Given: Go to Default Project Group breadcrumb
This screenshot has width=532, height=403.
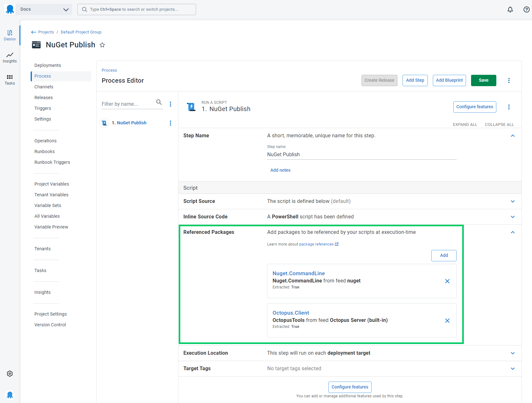Looking at the screenshot, I should (x=81, y=32).
